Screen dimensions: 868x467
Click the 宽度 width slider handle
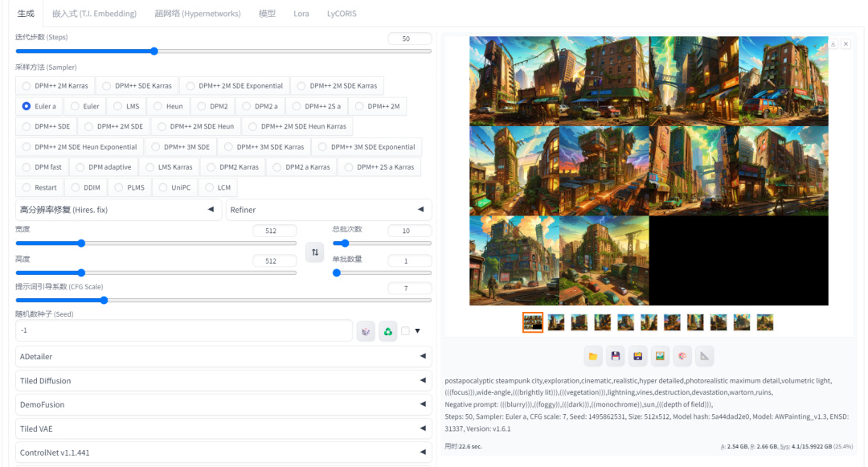pyautogui.click(x=81, y=243)
